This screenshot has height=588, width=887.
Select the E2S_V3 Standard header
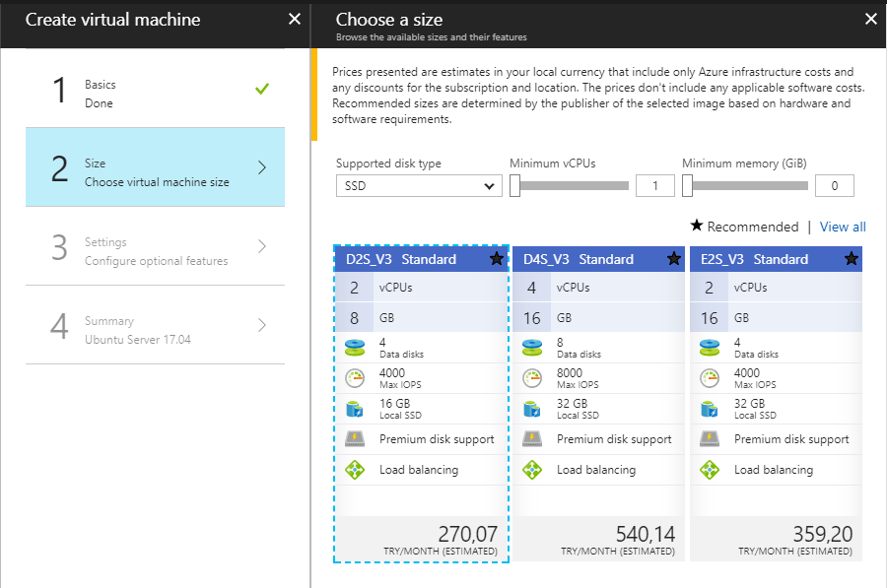(777, 259)
